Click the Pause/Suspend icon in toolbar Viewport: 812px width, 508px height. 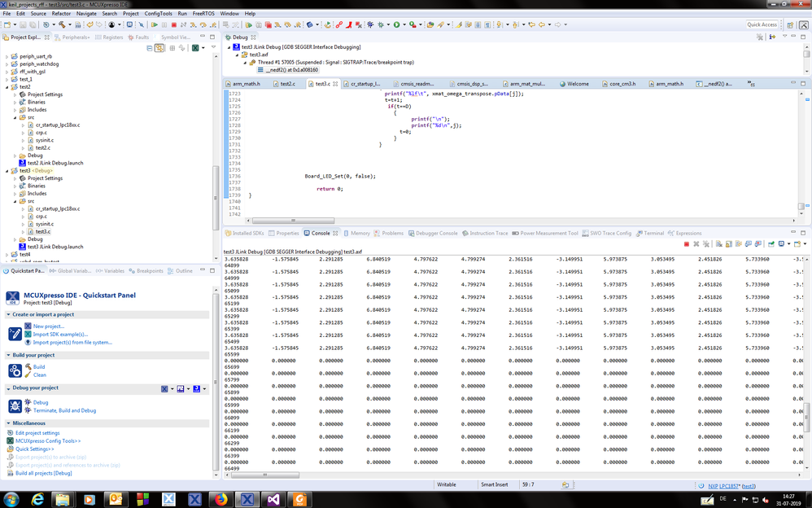point(164,24)
